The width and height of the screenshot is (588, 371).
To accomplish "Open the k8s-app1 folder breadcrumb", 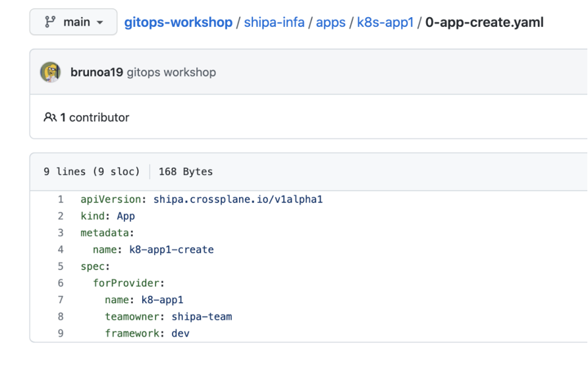I will click(x=385, y=22).
